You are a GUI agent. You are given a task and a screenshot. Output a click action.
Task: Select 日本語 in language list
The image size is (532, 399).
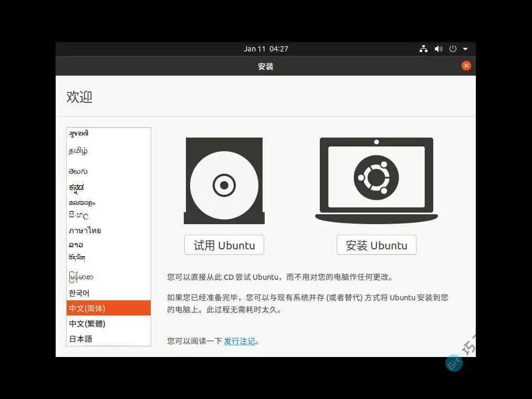[x=109, y=339]
